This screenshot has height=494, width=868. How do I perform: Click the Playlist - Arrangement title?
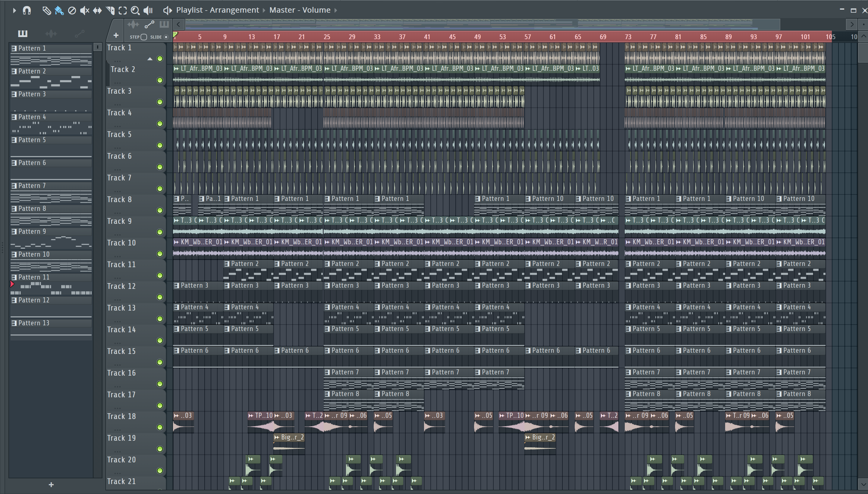coord(218,10)
